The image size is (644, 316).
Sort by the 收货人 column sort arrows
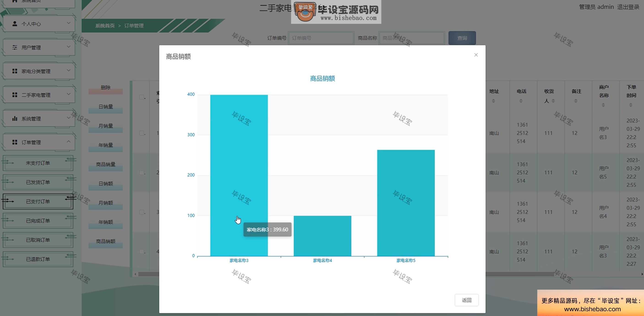point(553,101)
